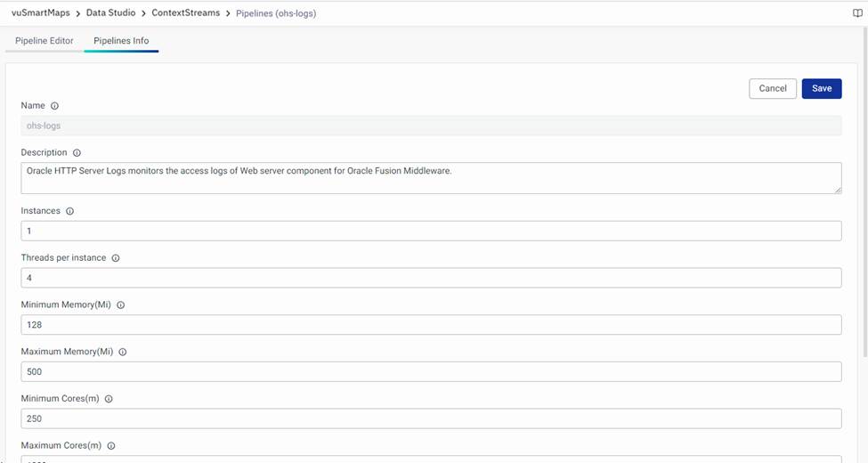Viewport: 868px width, 463px height.
Task: Navigate to Data Studio breadcrumb
Action: [x=113, y=13]
